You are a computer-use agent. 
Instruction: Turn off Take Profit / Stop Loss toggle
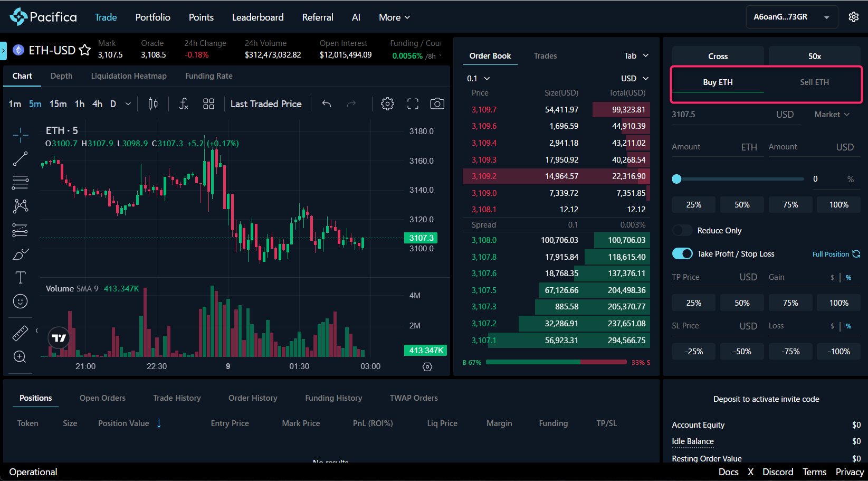click(x=682, y=254)
